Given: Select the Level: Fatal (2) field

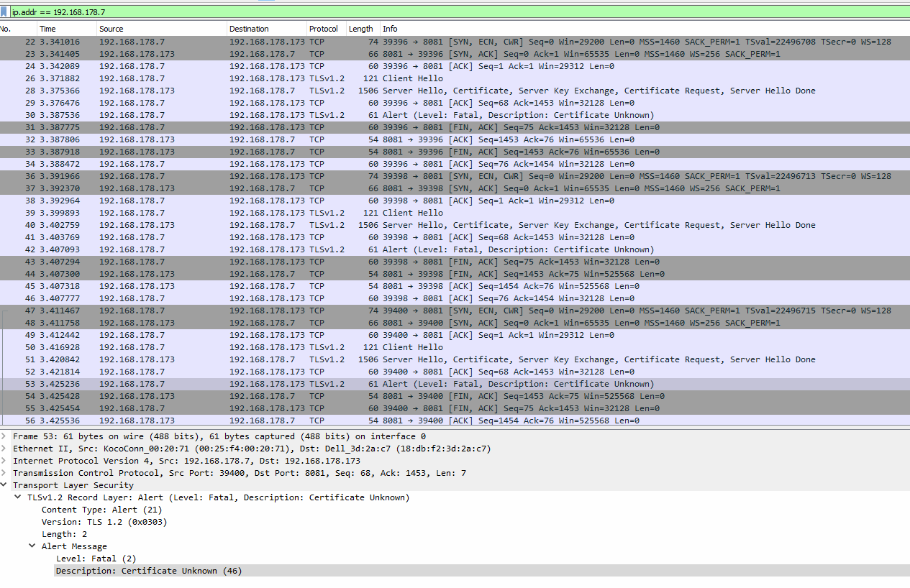Looking at the screenshot, I should tap(96, 559).
